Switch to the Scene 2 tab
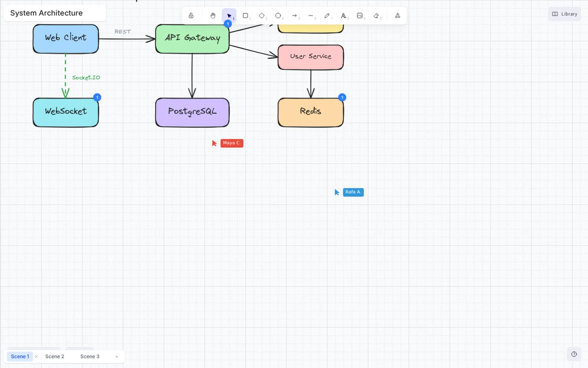588x368 pixels. coord(55,356)
